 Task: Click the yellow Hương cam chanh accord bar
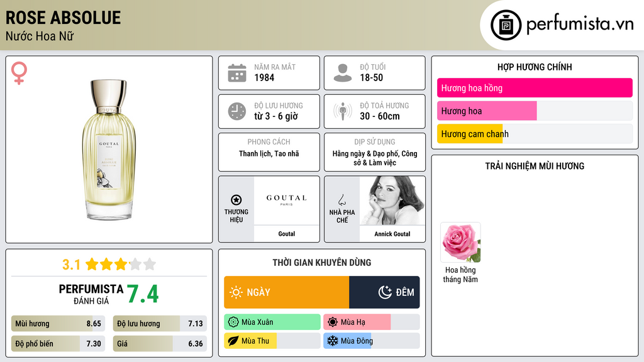(470, 134)
